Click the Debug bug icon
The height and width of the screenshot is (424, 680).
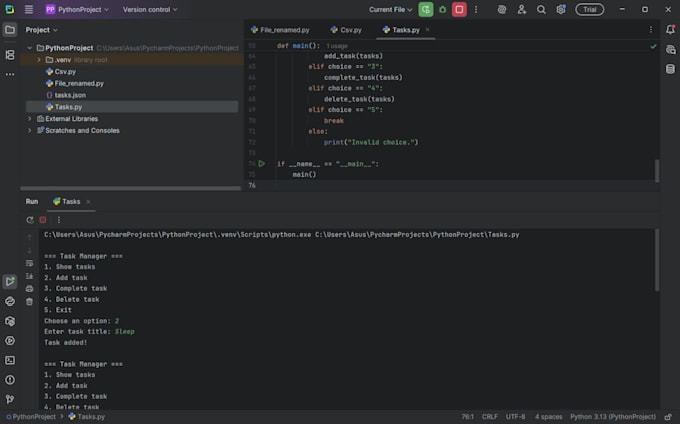(x=442, y=10)
